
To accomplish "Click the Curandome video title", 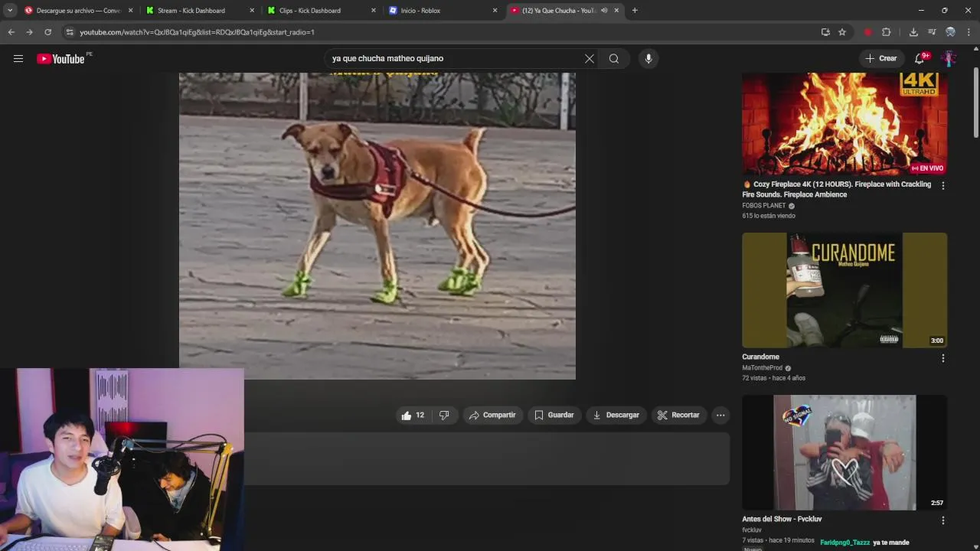I will pos(760,357).
